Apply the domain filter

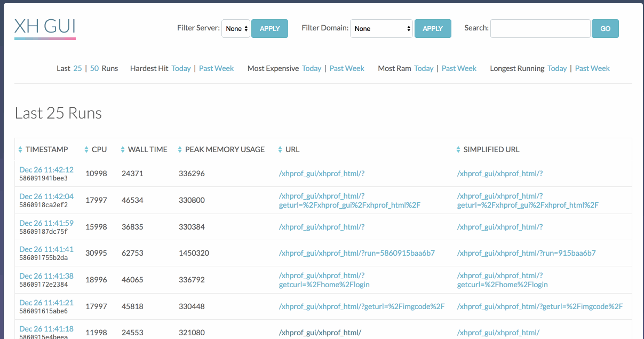tap(433, 29)
